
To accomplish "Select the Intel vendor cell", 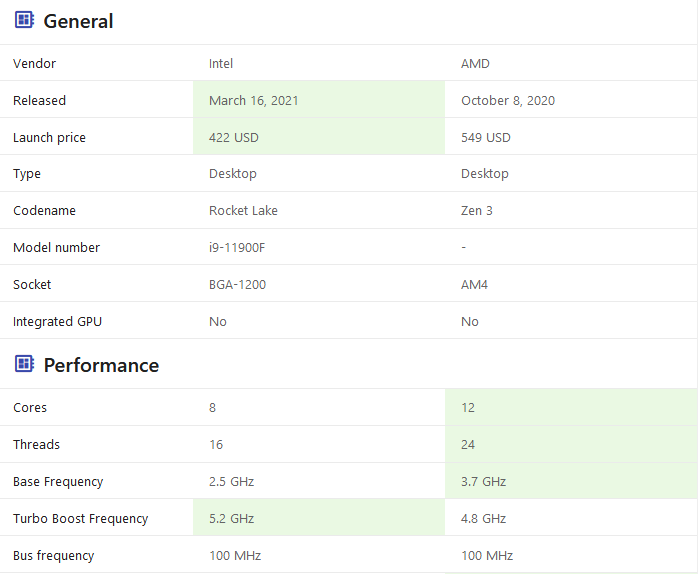I will 221,64.
